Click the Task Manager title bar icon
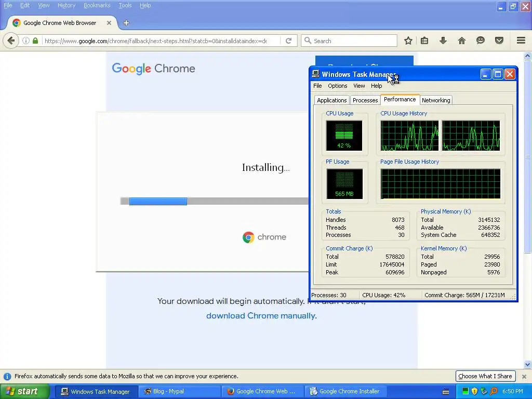Image resolution: width=532 pixels, height=399 pixels. click(315, 74)
